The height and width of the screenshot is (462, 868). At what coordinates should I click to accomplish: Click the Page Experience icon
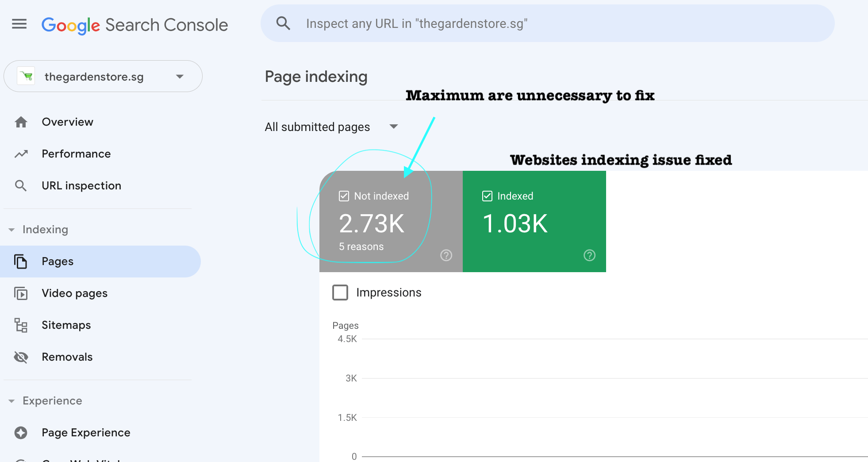pyautogui.click(x=21, y=433)
